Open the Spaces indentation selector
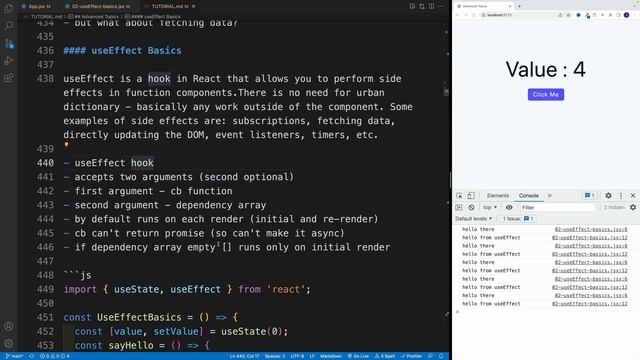This screenshot has width=640, height=360. [x=275, y=356]
